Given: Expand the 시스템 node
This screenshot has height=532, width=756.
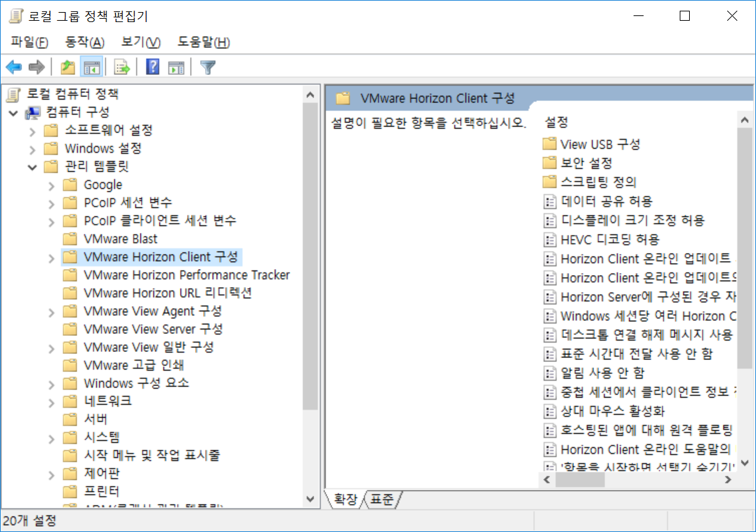Looking at the screenshot, I should [x=52, y=439].
